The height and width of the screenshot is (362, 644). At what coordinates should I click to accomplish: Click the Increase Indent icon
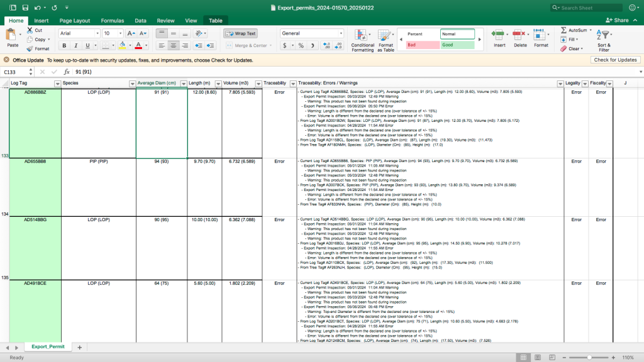tap(210, 45)
